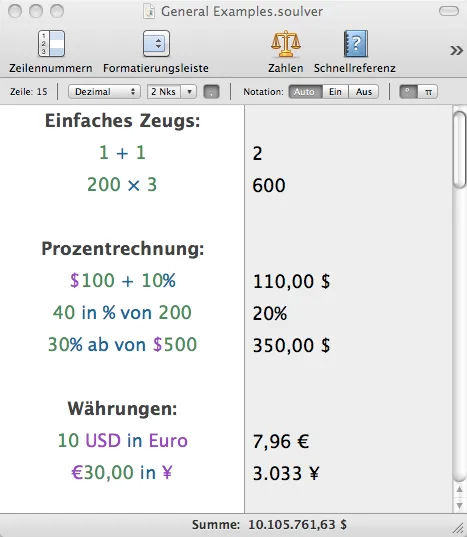Click the vertical scrollbar thumb

(x=459, y=149)
